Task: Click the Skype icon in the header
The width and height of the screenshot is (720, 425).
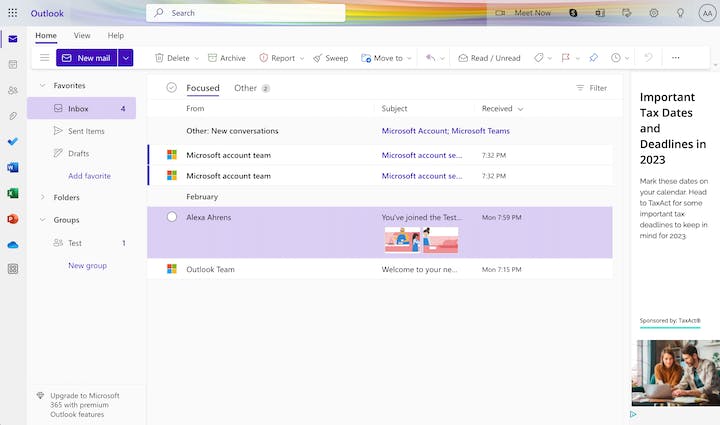Action: (573, 13)
